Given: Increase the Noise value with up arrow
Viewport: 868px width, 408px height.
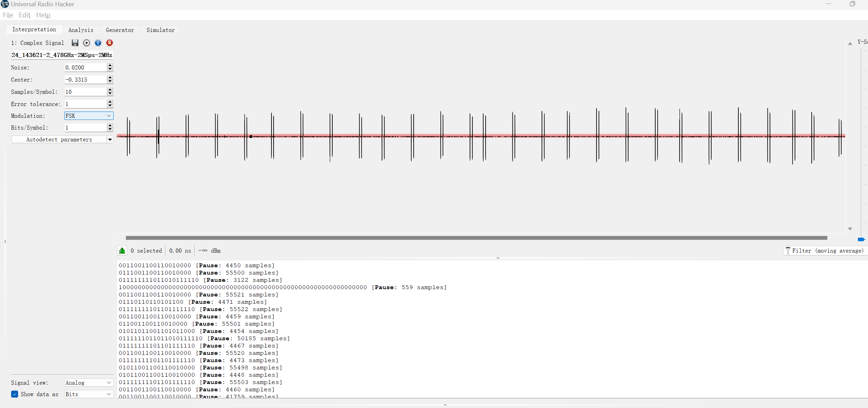Looking at the screenshot, I should coord(110,66).
